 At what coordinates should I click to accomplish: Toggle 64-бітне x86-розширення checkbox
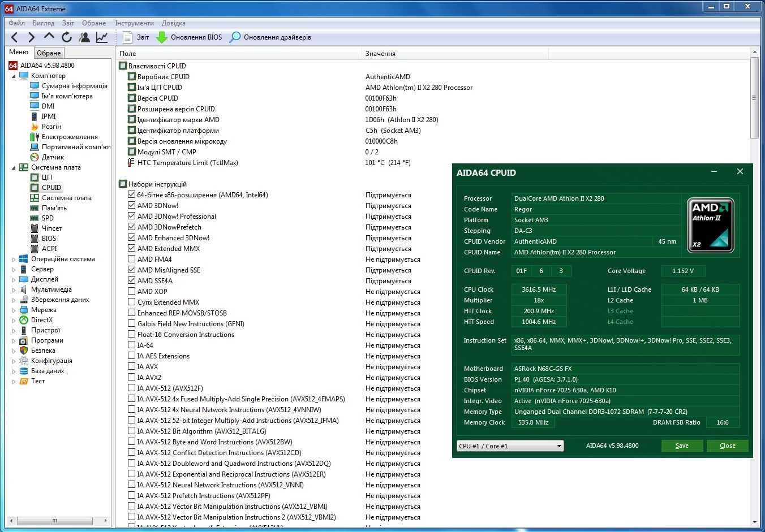(132, 194)
